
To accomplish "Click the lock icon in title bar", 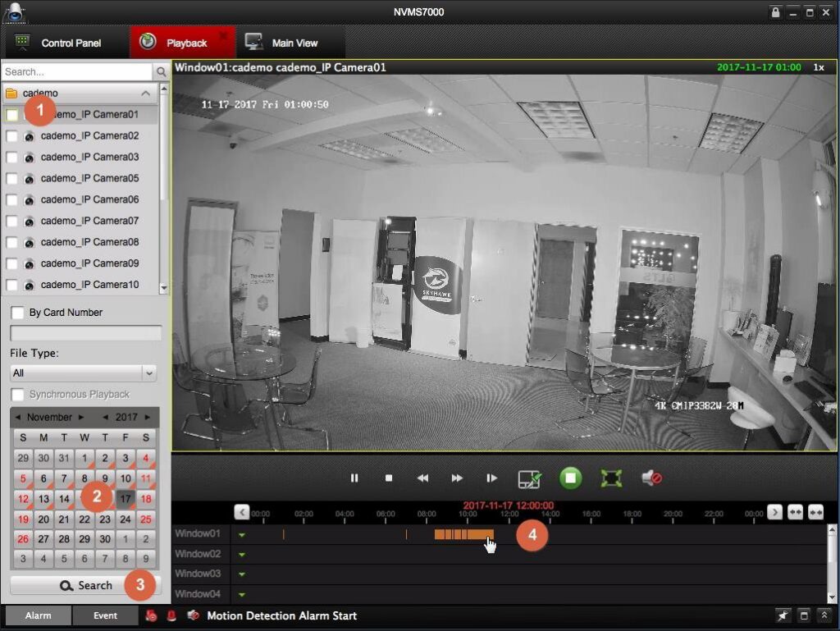I will pos(775,11).
